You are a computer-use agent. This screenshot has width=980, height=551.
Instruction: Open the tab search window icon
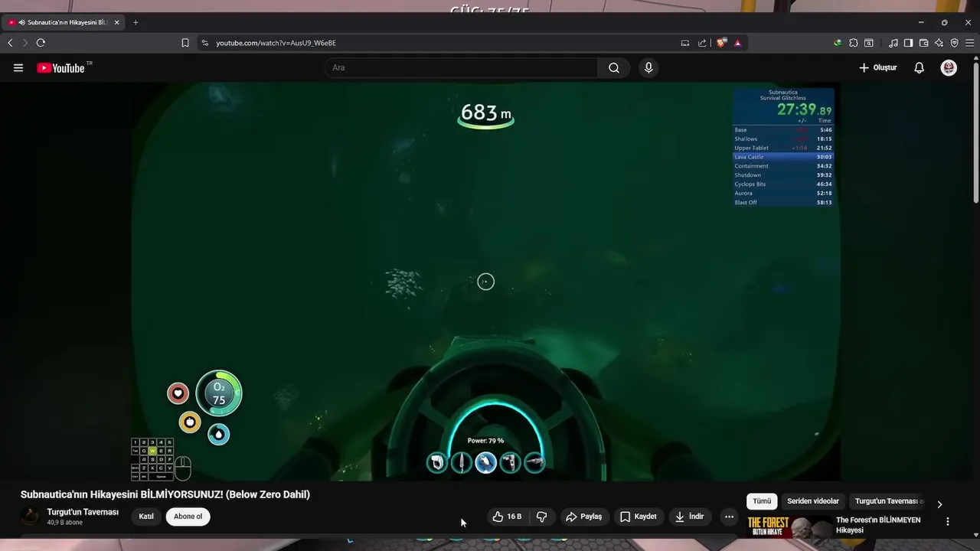869,43
